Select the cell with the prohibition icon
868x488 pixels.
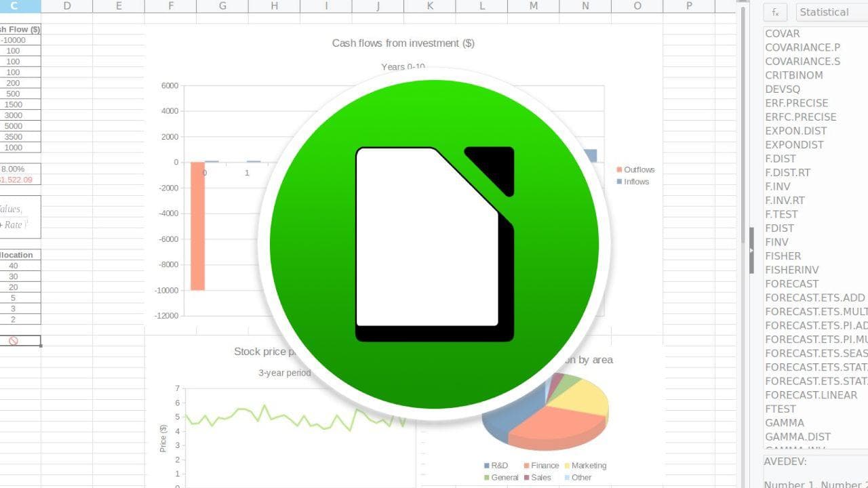[14, 341]
